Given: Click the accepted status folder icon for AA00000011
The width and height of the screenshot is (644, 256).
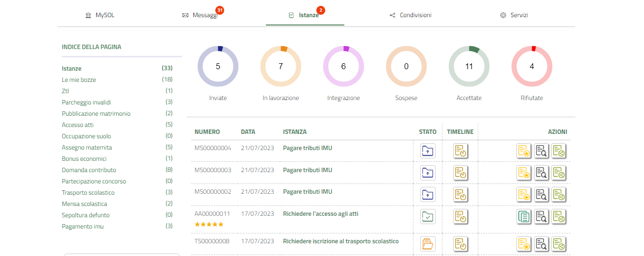Looking at the screenshot, I should tap(428, 216).
